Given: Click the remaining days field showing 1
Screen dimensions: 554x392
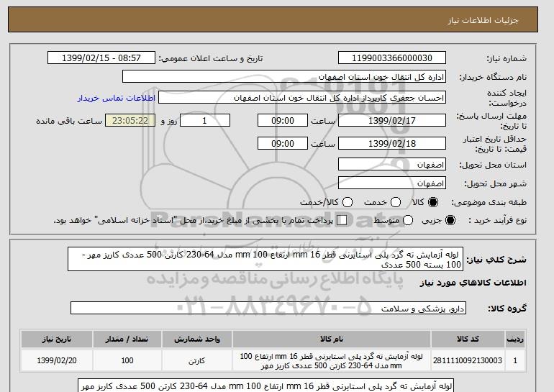Looking at the screenshot, I should pos(205,120).
